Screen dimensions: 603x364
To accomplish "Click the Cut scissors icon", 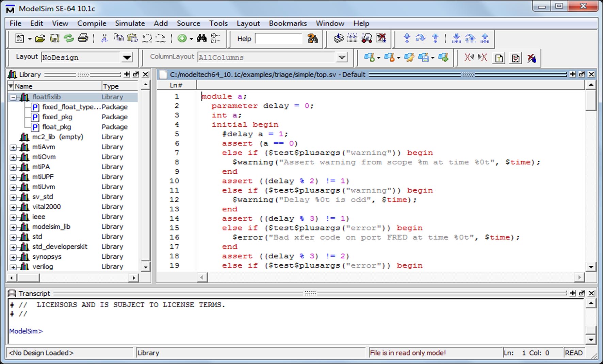I will (x=104, y=38).
